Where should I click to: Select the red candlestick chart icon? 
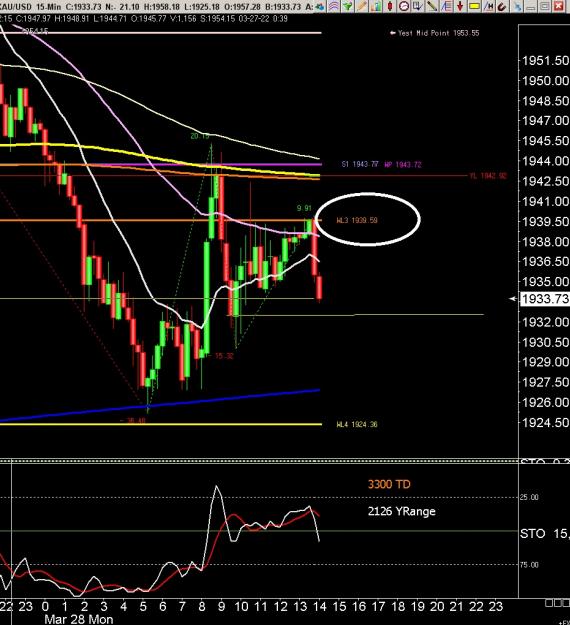(390, 6)
